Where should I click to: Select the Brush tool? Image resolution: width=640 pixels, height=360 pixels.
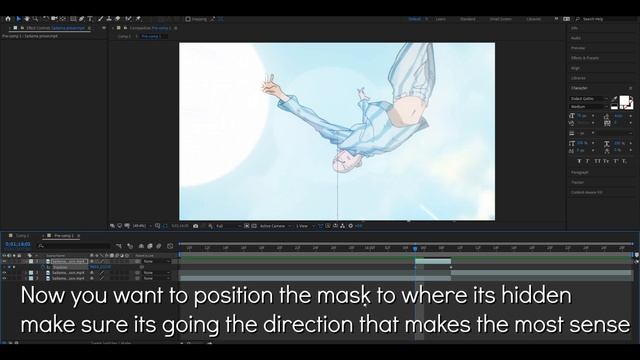100,19
